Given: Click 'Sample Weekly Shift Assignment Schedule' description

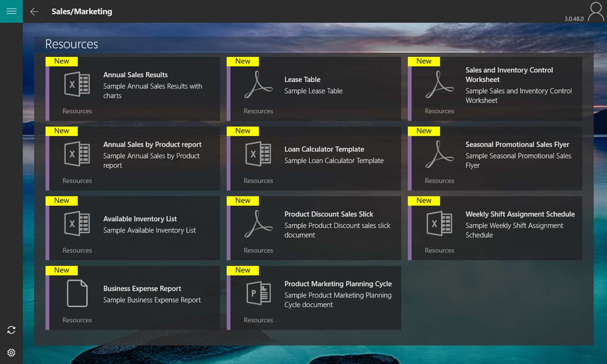Looking at the screenshot, I should tap(514, 230).
